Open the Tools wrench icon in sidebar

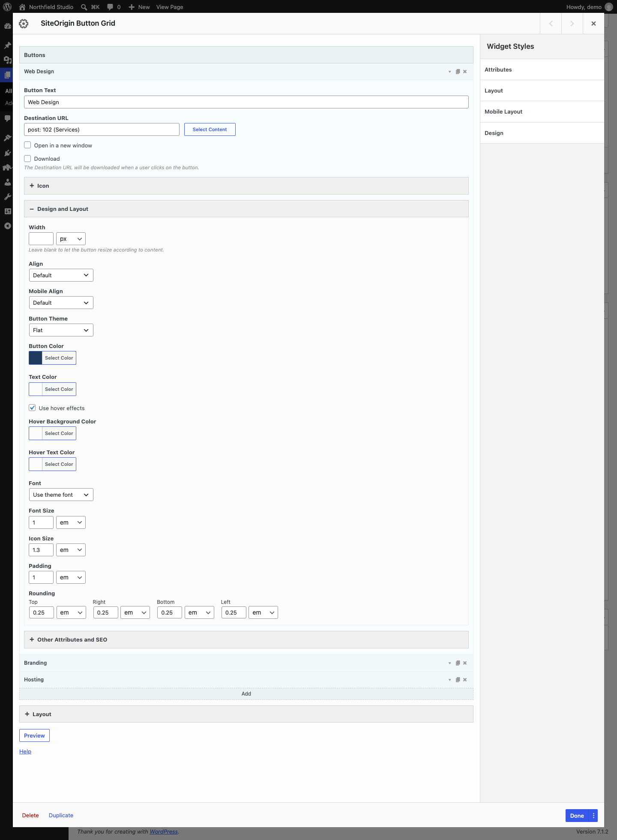[x=7, y=197]
